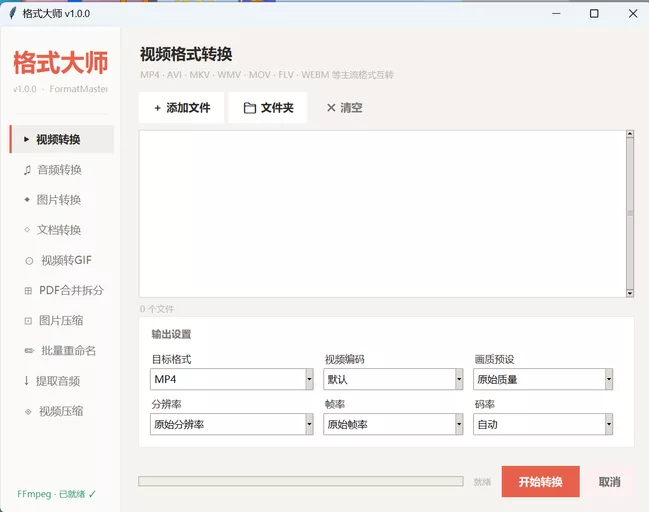Click the 视频格式转换 page title
Viewport: 649px width, 512px height.
point(186,54)
